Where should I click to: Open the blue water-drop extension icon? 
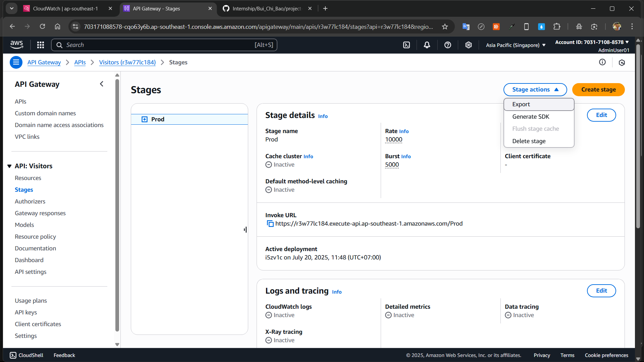541,26
